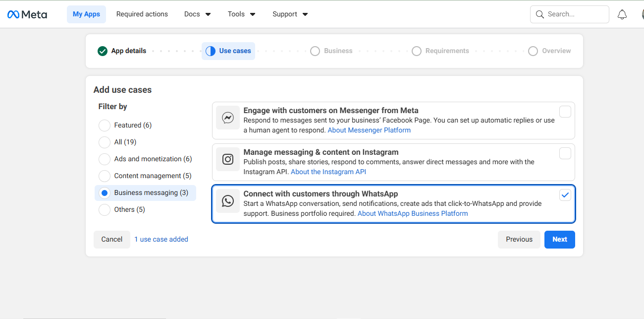Screen dimensions: 644x319
Task: Select the All (19) filter option
Action: pyautogui.click(x=104, y=142)
